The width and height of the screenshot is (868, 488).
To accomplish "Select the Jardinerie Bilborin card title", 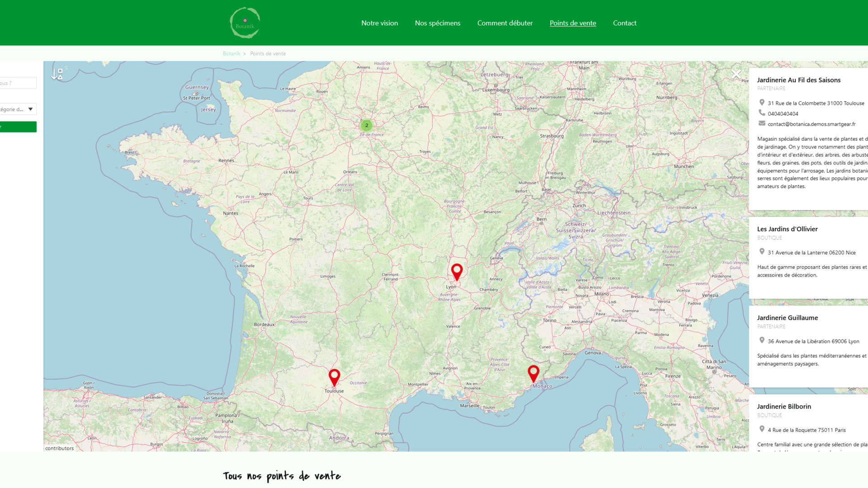I will point(784,407).
